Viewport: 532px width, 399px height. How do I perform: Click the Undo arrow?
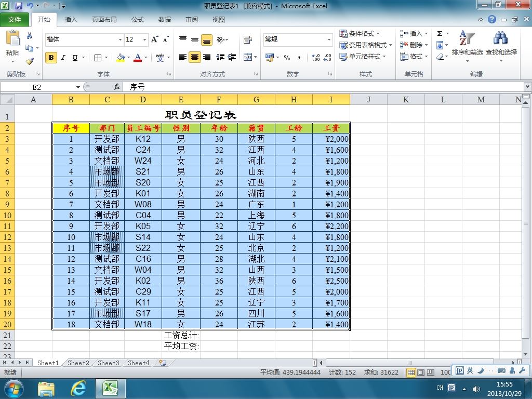[x=30, y=6]
